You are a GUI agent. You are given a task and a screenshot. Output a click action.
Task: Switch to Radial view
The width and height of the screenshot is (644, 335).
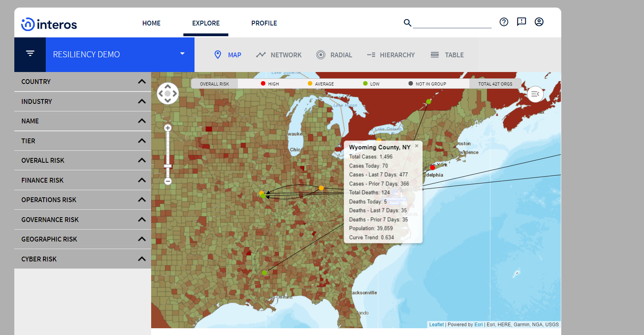coord(334,55)
